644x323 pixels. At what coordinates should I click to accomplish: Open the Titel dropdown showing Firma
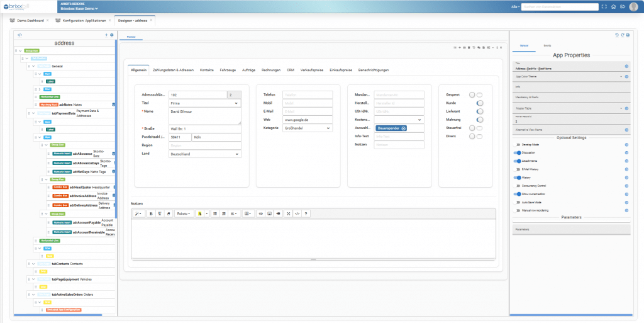point(205,103)
